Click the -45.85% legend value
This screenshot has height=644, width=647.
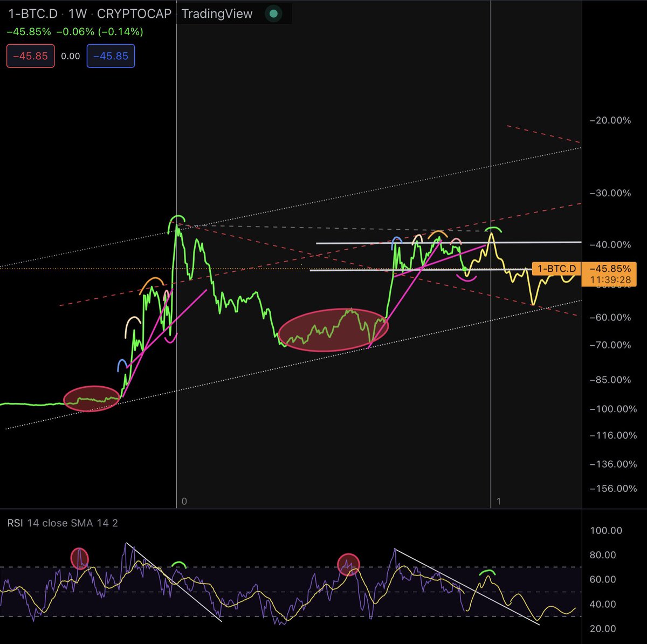(x=28, y=32)
